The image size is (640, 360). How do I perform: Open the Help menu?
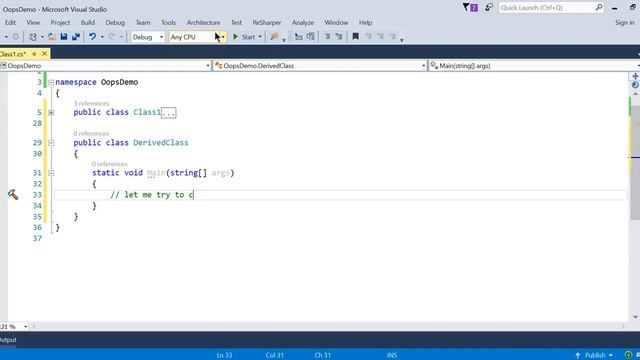(365, 23)
